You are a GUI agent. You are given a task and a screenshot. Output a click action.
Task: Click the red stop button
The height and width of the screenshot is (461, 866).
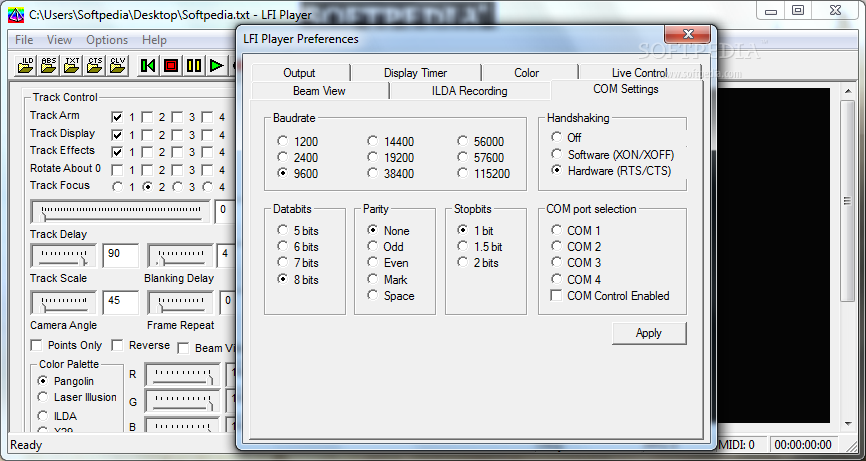click(x=171, y=66)
